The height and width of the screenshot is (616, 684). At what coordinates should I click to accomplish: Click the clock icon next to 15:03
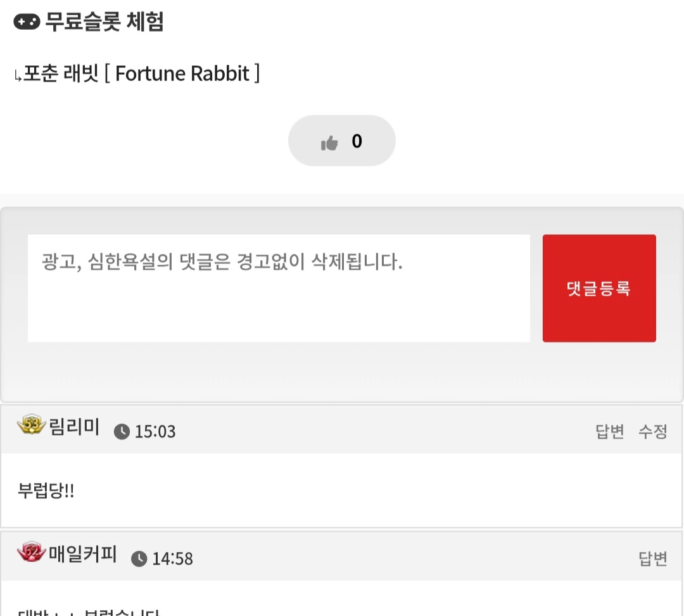coord(122,432)
